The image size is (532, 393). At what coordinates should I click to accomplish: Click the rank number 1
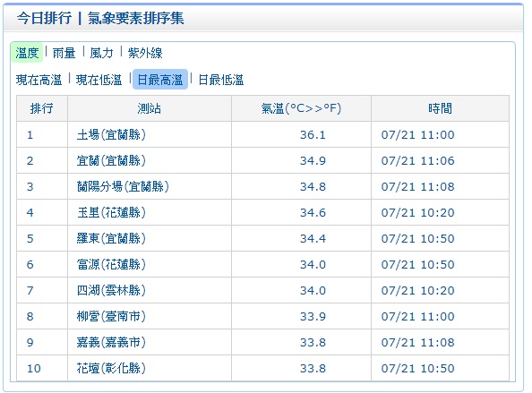[x=30, y=135]
